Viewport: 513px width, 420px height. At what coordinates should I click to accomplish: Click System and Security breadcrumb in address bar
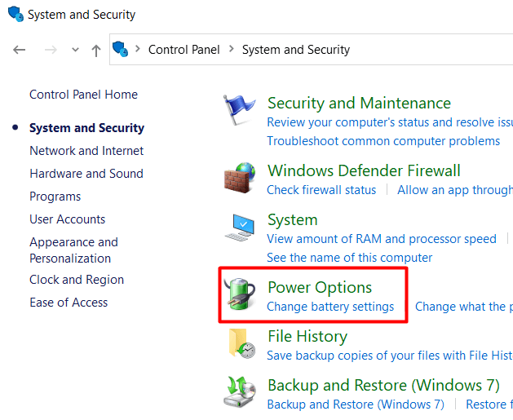[x=296, y=50]
